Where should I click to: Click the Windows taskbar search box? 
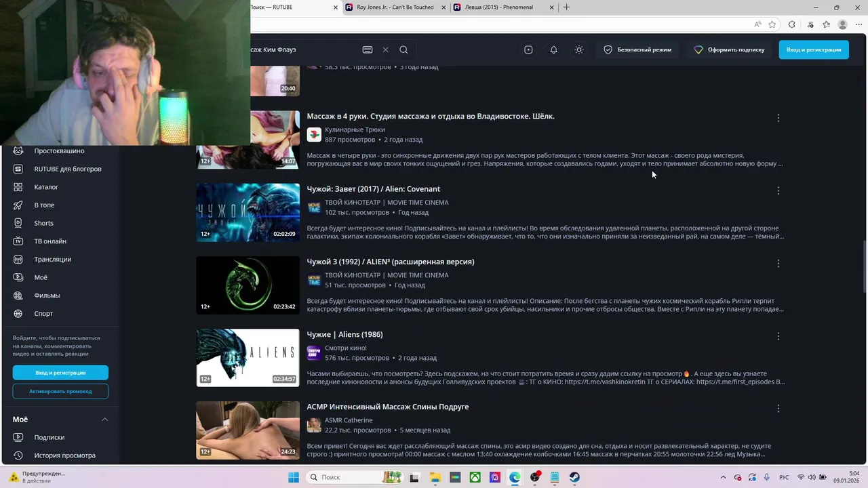pyautogui.click(x=354, y=477)
